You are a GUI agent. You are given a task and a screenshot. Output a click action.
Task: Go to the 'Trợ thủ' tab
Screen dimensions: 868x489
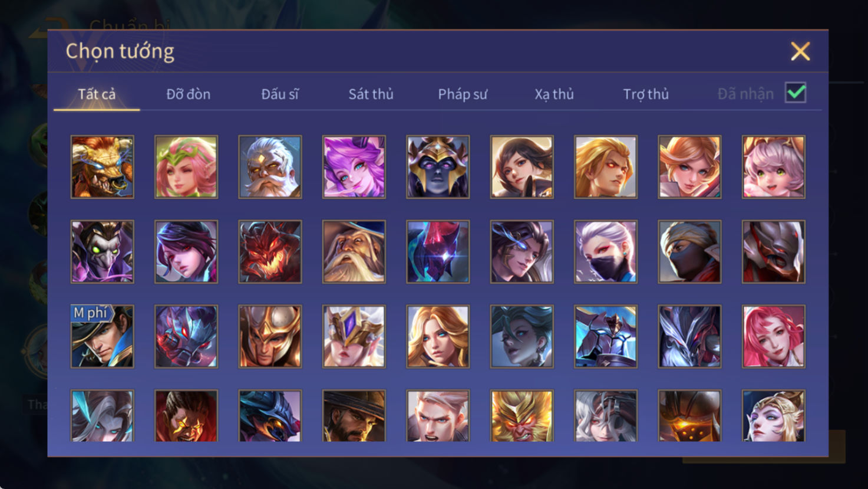(646, 94)
